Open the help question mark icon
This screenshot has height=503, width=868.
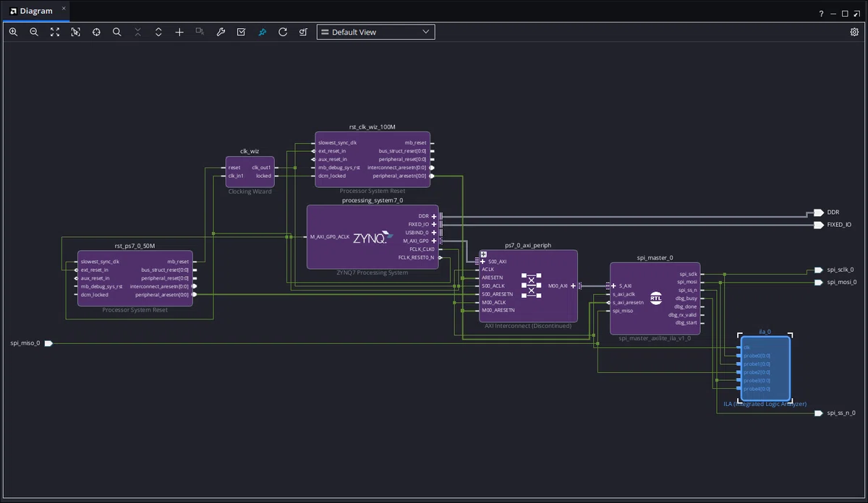point(821,13)
